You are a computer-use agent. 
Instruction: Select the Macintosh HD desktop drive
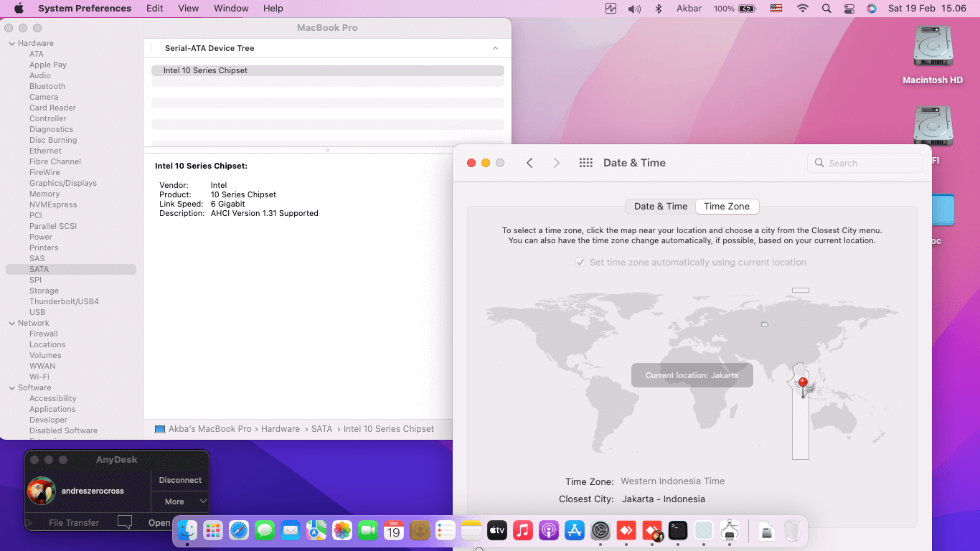[x=933, y=55]
